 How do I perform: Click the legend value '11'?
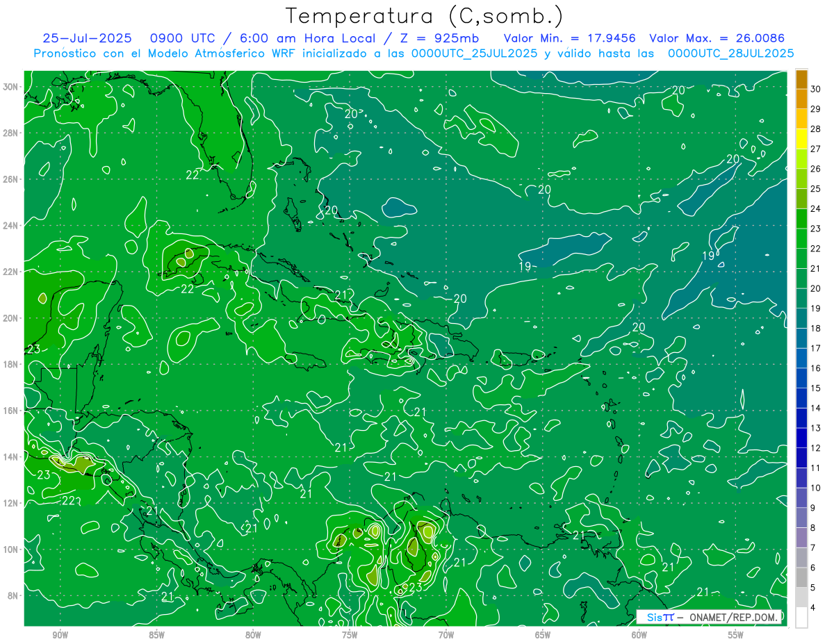(x=815, y=468)
